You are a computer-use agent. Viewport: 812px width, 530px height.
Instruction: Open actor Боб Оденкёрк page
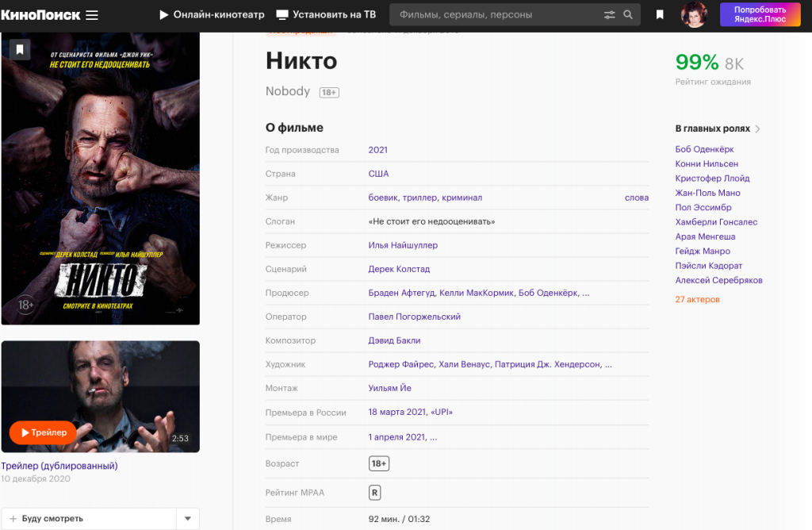(704, 149)
